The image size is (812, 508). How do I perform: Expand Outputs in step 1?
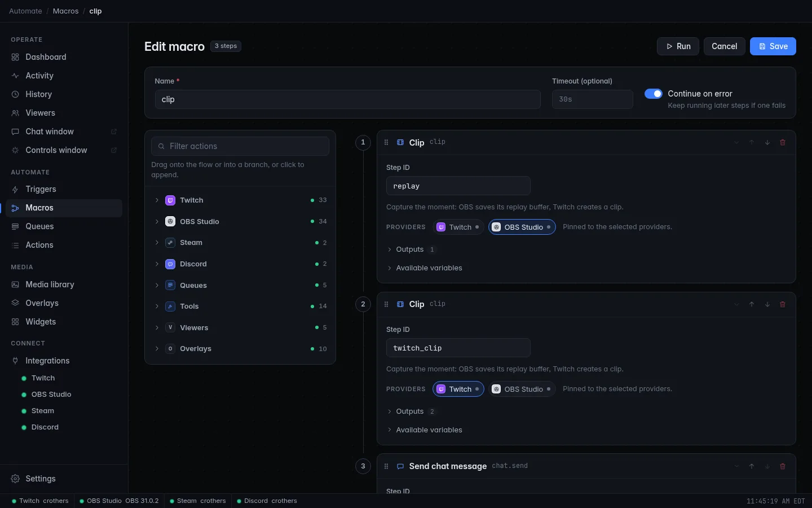coord(411,249)
